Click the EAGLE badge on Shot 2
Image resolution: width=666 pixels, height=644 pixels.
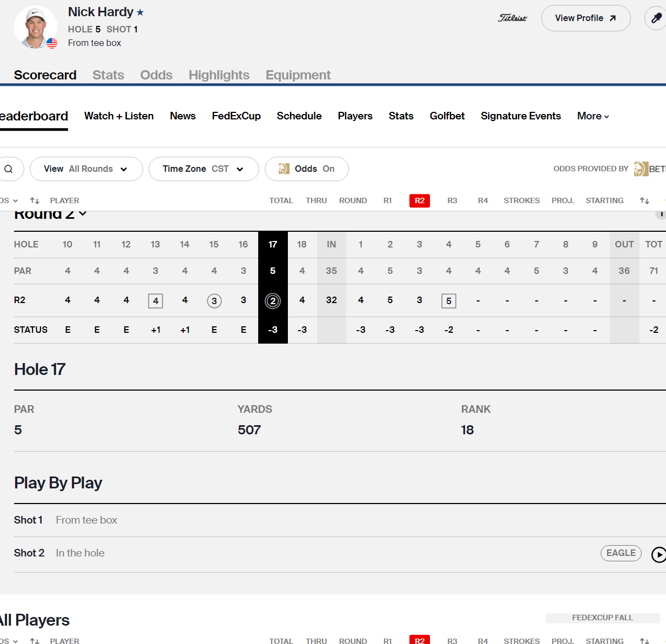click(x=621, y=553)
